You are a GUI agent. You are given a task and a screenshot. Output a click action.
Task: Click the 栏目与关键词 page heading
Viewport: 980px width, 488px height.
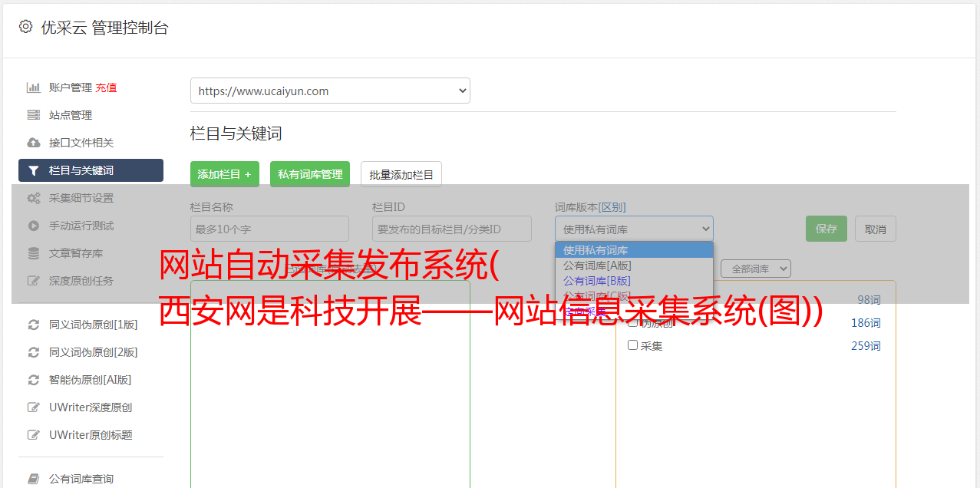coord(236,134)
